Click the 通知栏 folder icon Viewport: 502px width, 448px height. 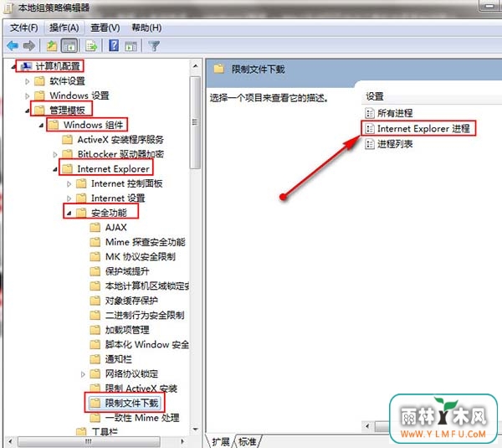click(95, 359)
